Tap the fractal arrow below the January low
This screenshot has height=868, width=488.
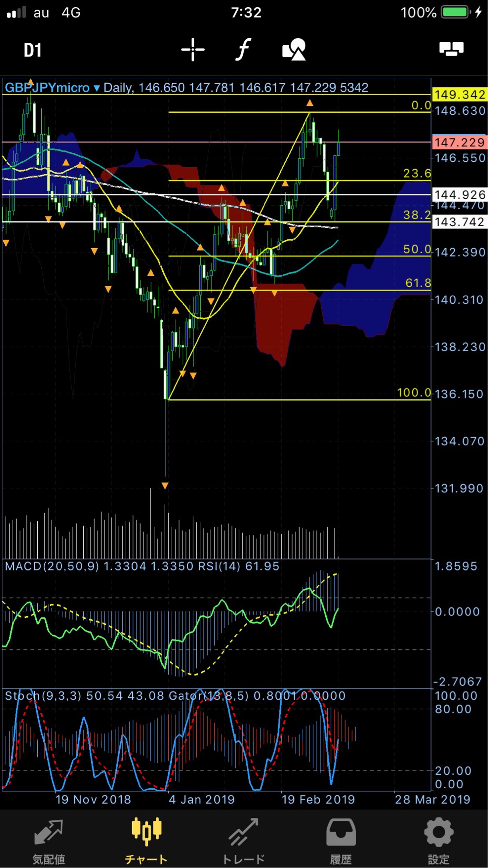[x=165, y=486]
